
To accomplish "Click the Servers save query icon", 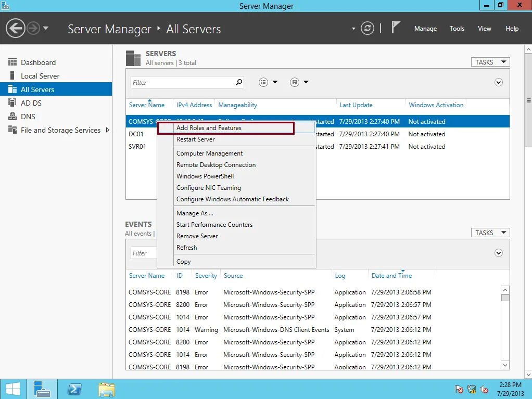I will (x=295, y=82).
